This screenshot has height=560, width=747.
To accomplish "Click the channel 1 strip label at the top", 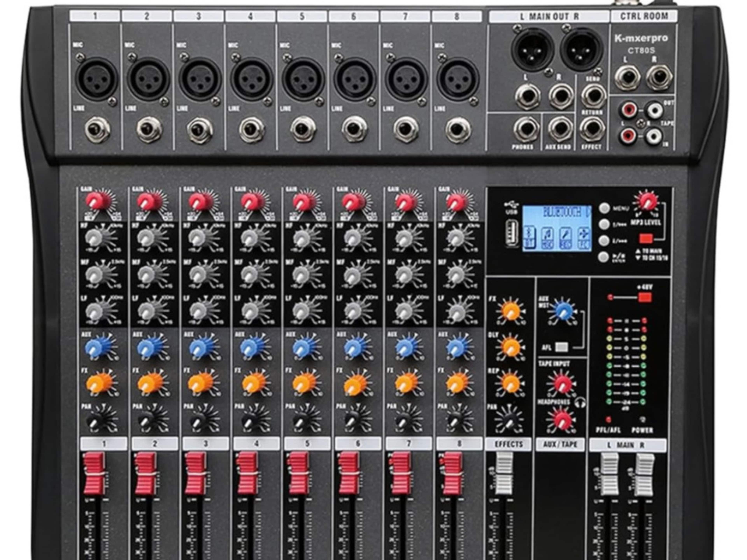I will pos(95,15).
